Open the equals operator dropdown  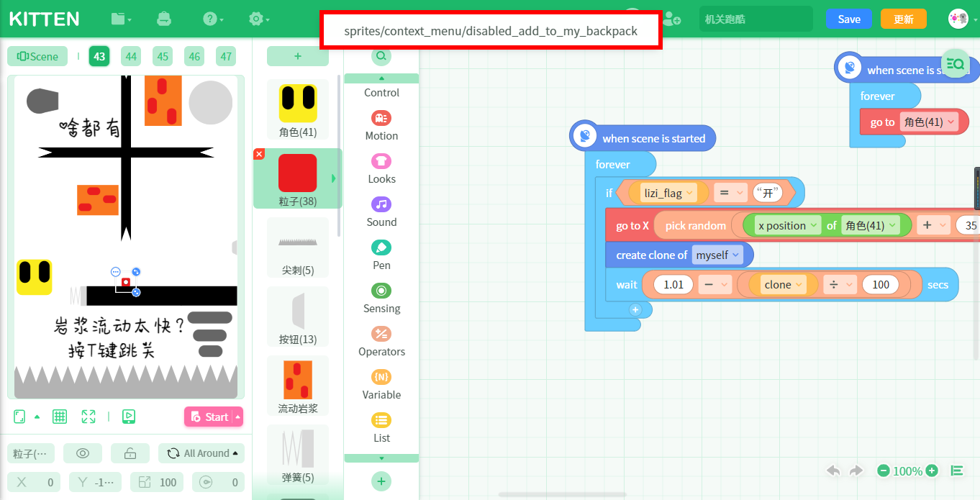pyautogui.click(x=730, y=194)
